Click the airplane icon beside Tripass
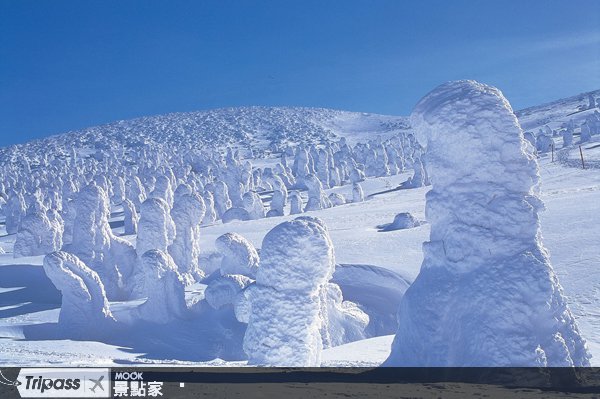 tap(96, 384)
